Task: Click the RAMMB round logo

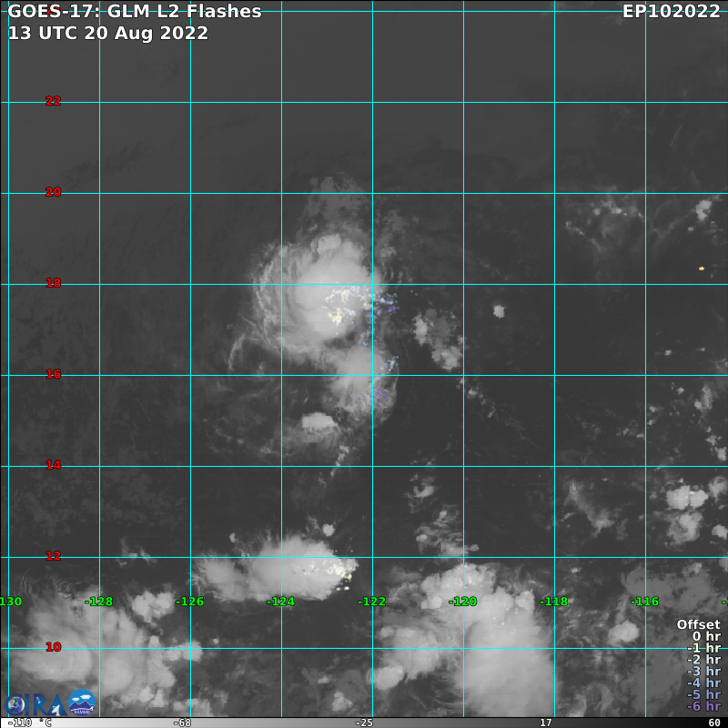Action: pos(82,703)
